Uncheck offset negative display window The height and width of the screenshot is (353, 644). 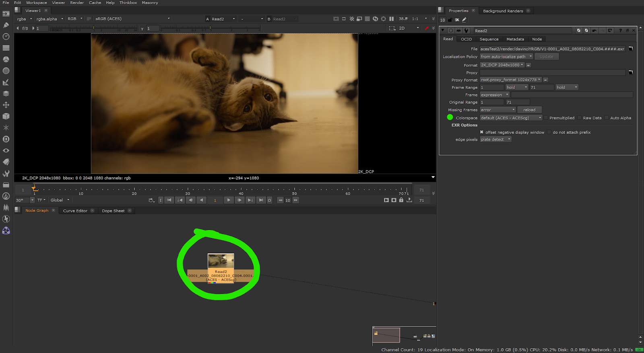[482, 132]
